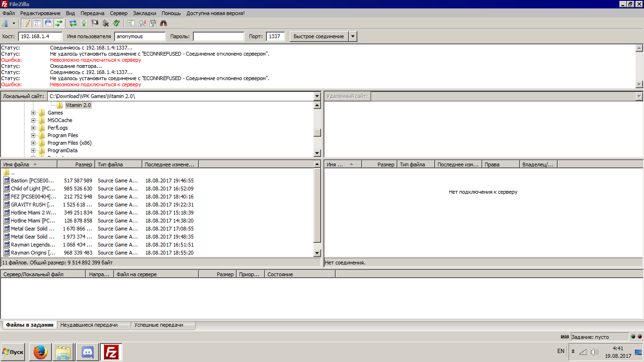The height and width of the screenshot is (362, 644).
Task: Sort local files by Последнее измене... column
Action: pyautogui.click(x=170, y=165)
